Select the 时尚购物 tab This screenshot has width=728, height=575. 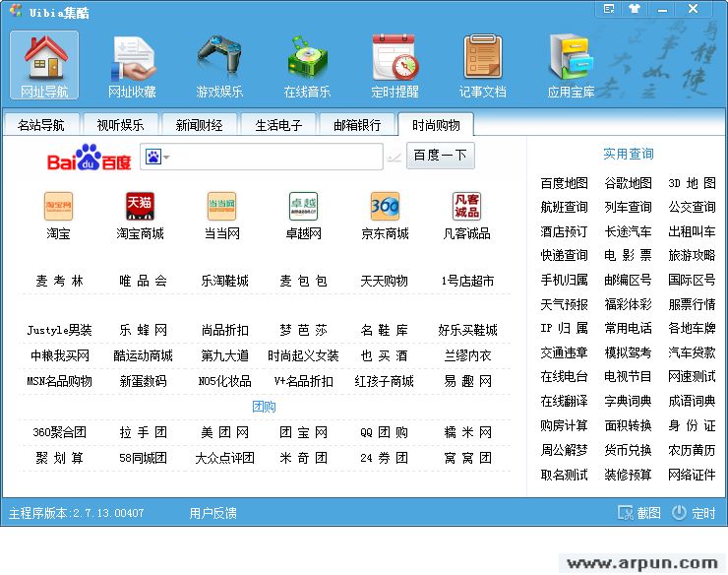click(436, 125)
